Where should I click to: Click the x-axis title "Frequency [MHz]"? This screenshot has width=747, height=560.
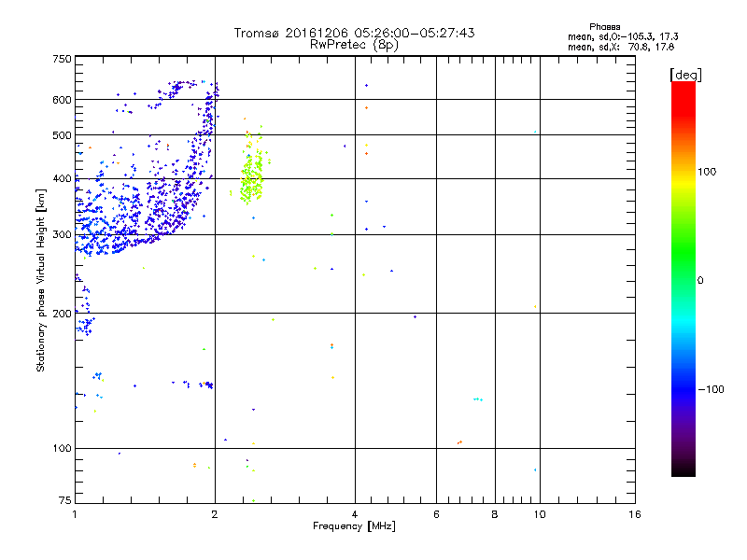click(354, 526)
